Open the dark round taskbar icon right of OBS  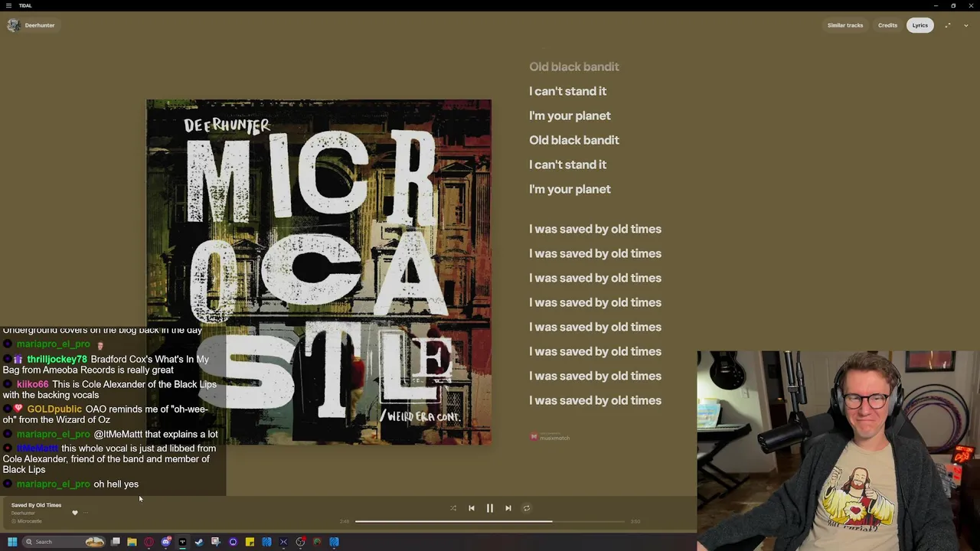tap(317, 542)
